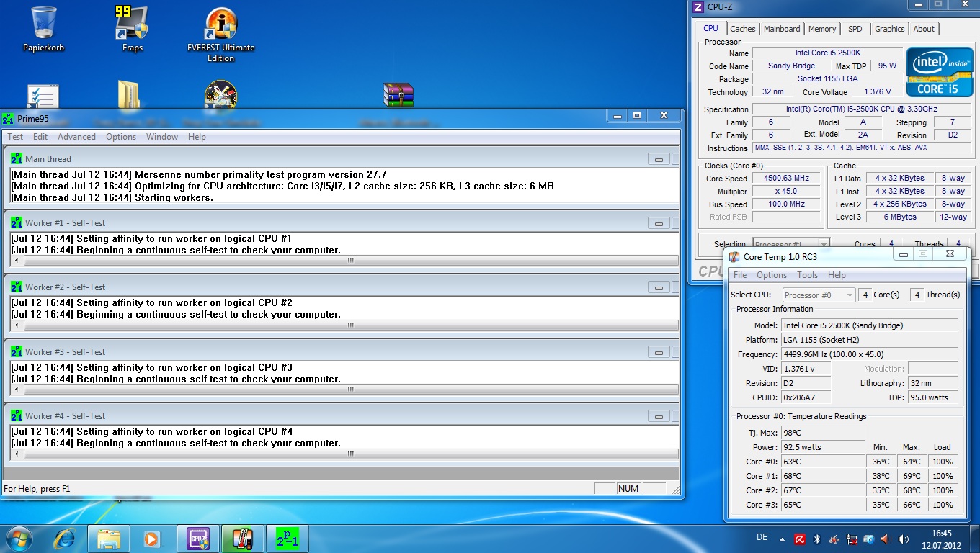Image resolution: width=980 pixels, height=553 pixels.
Task: Select the CPU-Z CPU tab
Action: pos(711,28)
